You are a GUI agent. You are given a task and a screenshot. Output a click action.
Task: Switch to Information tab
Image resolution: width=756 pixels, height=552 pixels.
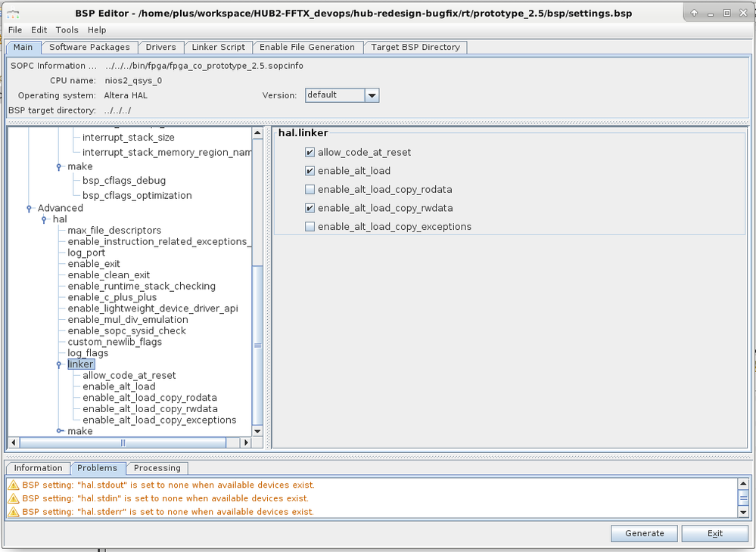coord(38,468)
